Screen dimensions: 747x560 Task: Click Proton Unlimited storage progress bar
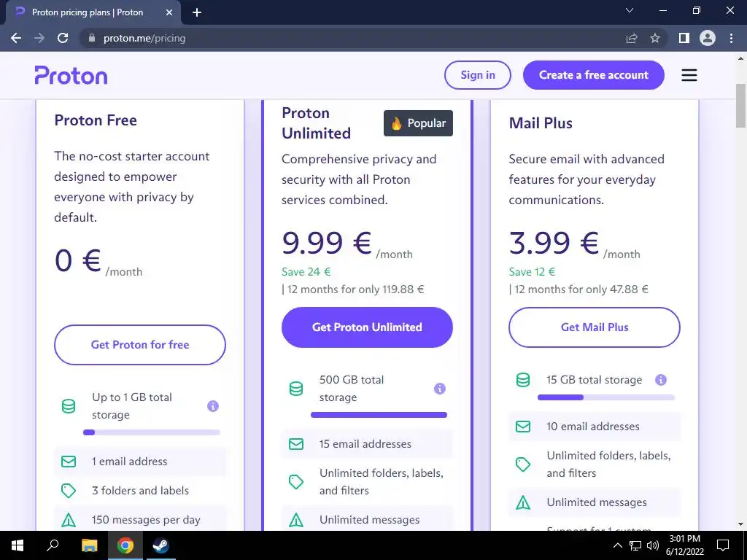(x=379, y=415)
